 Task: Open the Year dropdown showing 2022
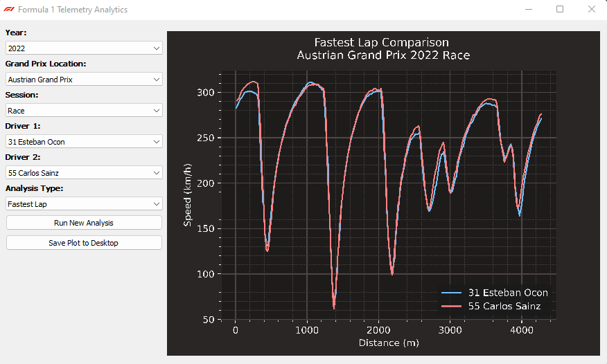pyautogui.click(x=84, y=48)
